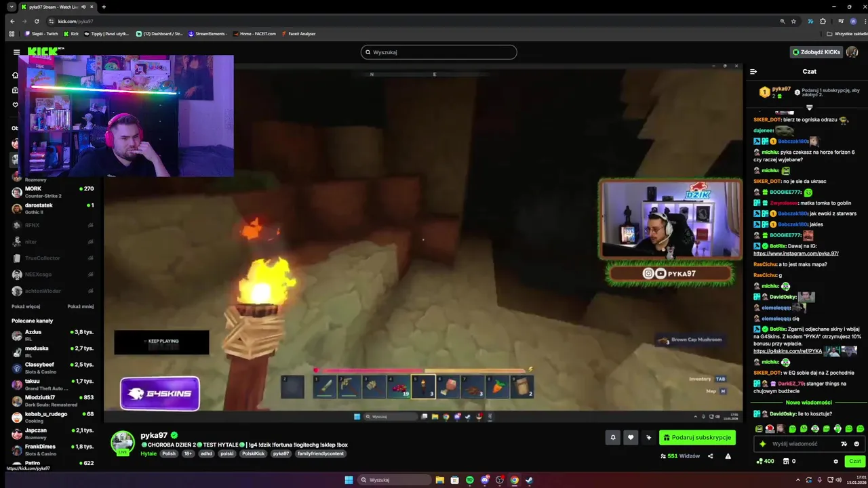Open the tab search dropdown arrow
The width and height of the screenshot is (868, 488).
pyautogui.click(x=12, y=7)
